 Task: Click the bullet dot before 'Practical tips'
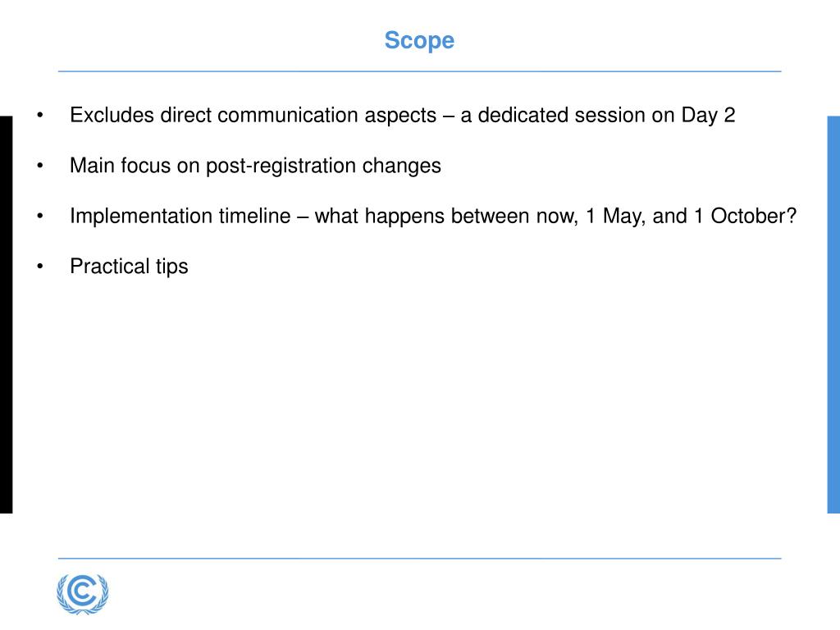click(39, 267)
